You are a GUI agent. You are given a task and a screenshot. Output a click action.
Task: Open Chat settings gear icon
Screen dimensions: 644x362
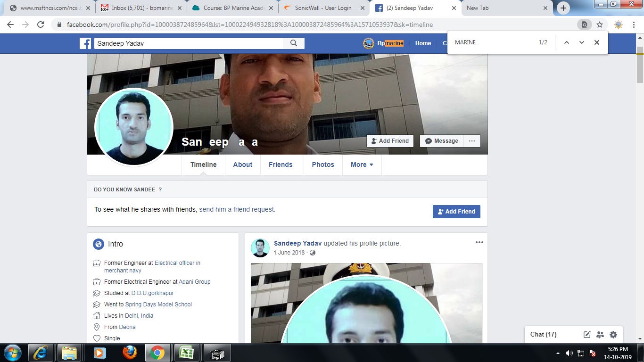pos(613,335)
